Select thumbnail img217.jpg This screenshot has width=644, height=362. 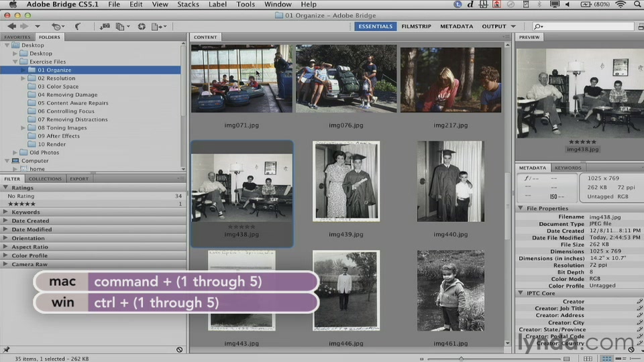(x=451, y=80)
